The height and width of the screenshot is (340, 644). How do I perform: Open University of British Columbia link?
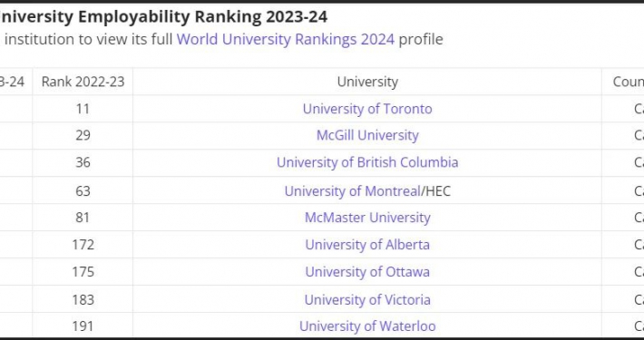pos(367,162)
